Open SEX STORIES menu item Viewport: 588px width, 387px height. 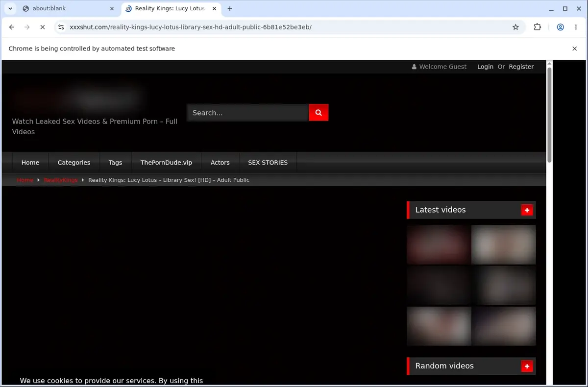tap(268, 163)
